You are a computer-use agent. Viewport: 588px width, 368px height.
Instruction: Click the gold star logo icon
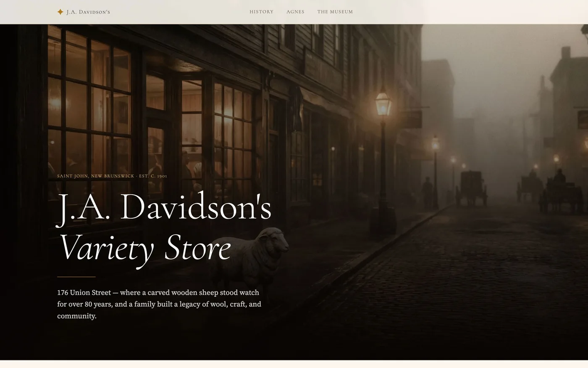(x=60, y=12)
